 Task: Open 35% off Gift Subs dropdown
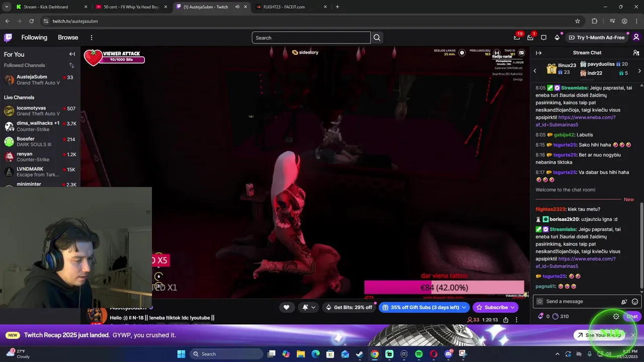[424, 307]
